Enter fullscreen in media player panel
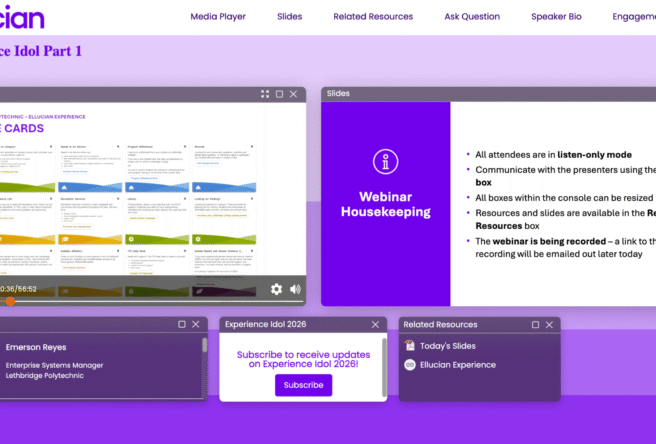This screenshot has height=444, width=656. pyautogui.click(x=265, y=94)
